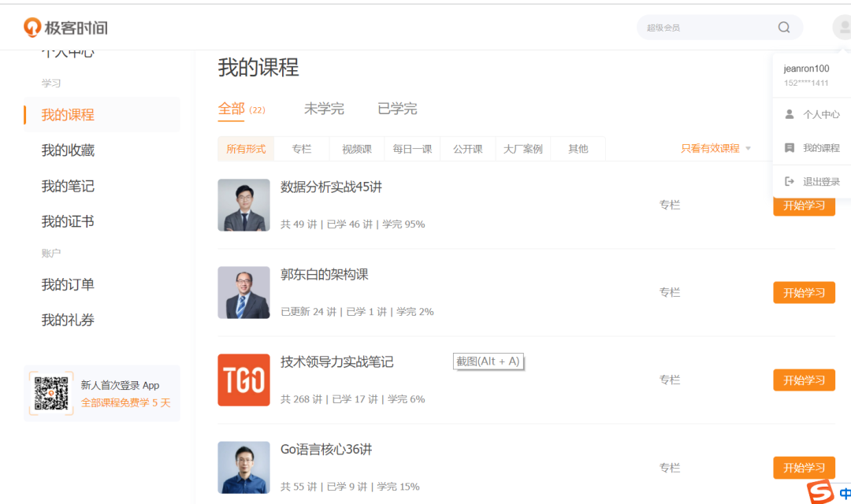
Task: Filter by 视频课 format
Action: click(357, 149)
